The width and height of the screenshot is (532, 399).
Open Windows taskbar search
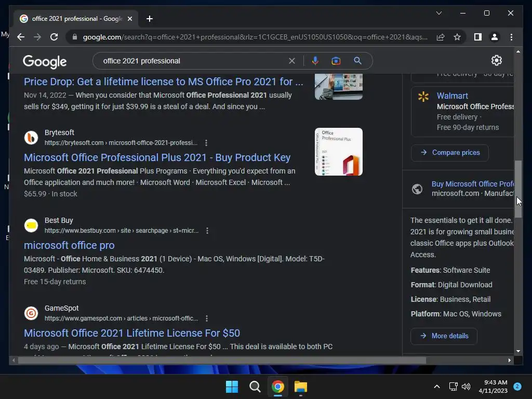tap(255, 387)
